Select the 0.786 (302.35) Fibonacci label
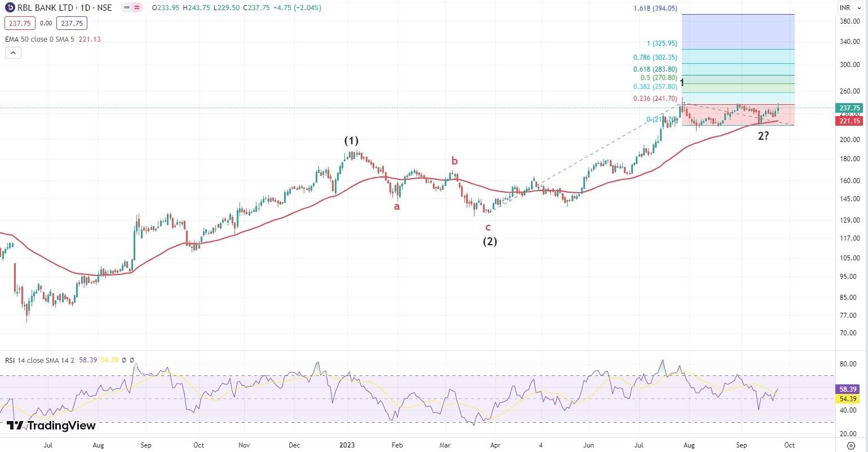Screen dimensions: 868x452 pyautogui.click(x=655, y=57)
